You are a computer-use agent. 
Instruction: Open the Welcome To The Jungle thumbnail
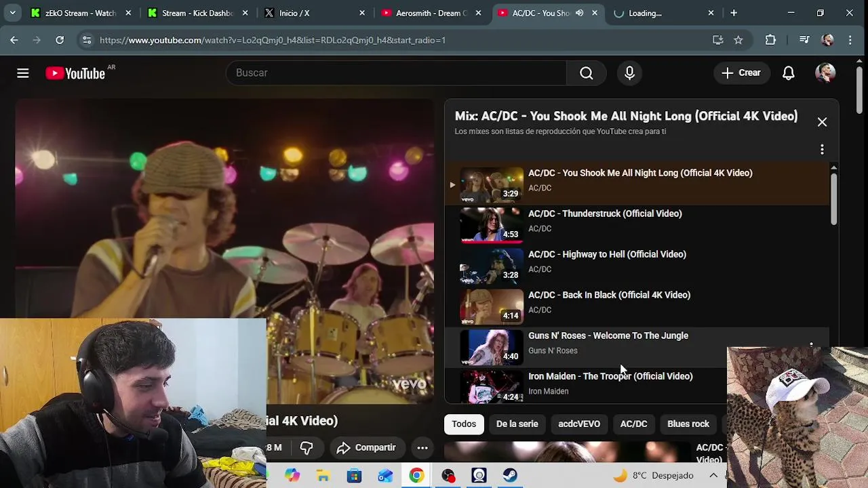click(x=492, y=346)
